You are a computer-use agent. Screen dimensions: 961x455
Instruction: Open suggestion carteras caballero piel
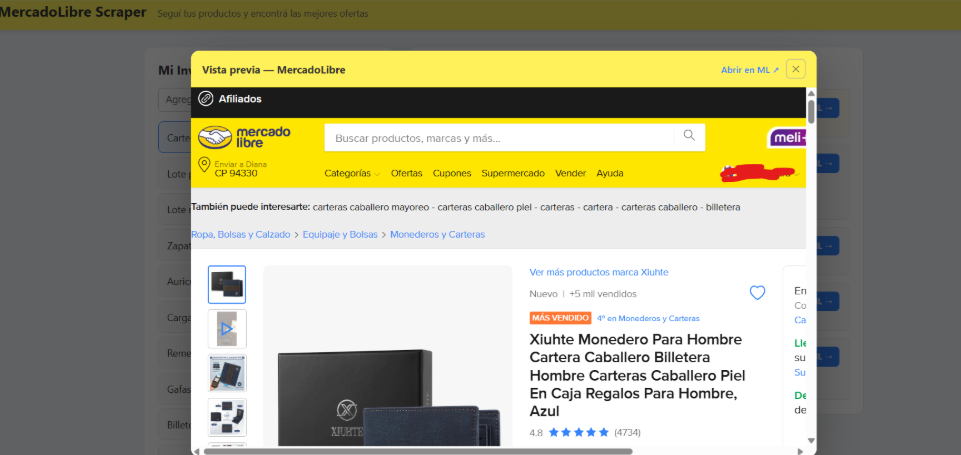pyautogui.click(x=484, y=207)
